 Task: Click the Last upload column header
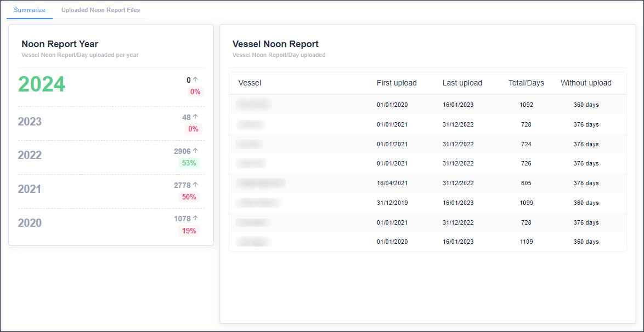(x=462, y=83)
